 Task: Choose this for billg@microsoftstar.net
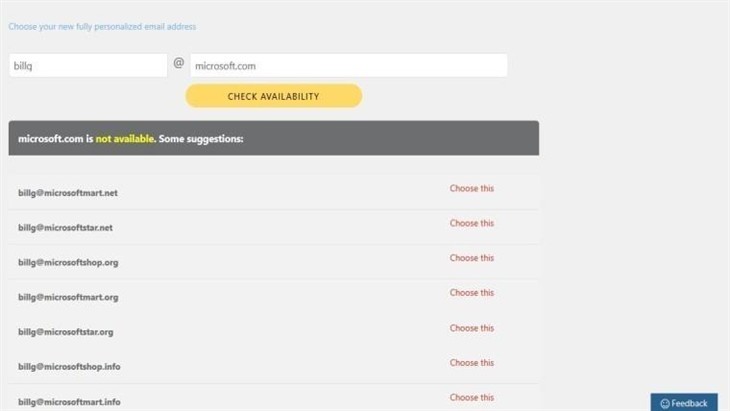[472, 223]
